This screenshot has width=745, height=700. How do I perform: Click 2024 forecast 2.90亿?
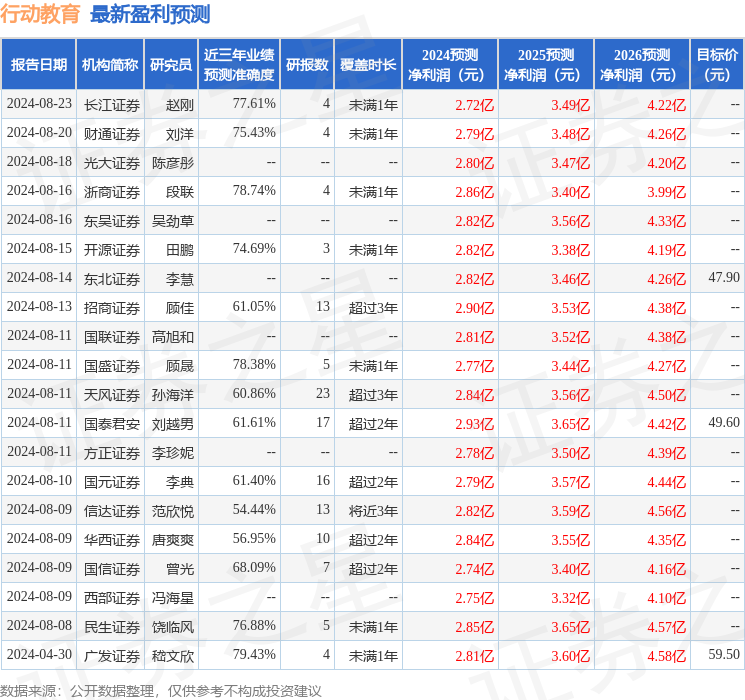[475, 308]
